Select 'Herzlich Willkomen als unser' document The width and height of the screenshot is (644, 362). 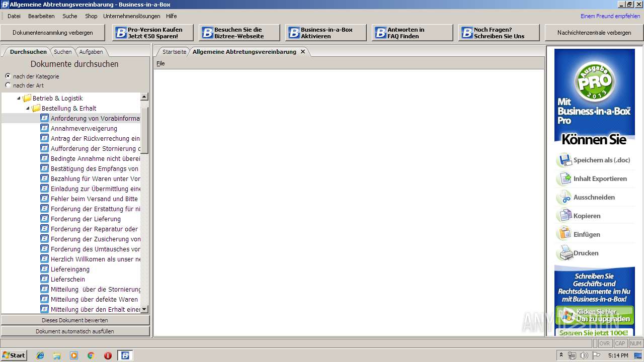click(x=95, y=259)
